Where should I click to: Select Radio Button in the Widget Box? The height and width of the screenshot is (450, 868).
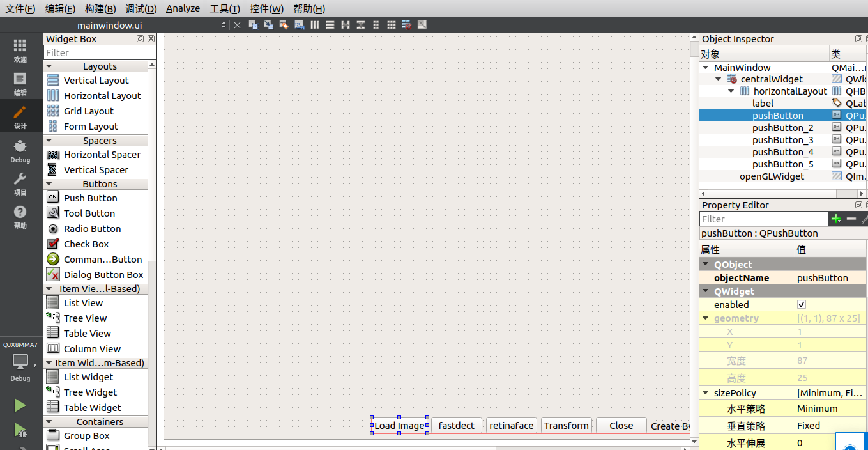[92, 229]
